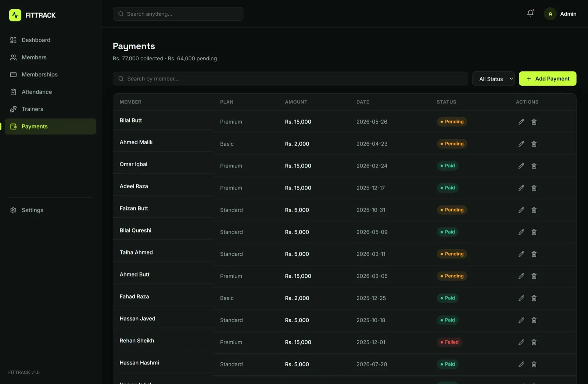Click Ahmed Malik's Rs. 2,000 amount

point(297,144)
